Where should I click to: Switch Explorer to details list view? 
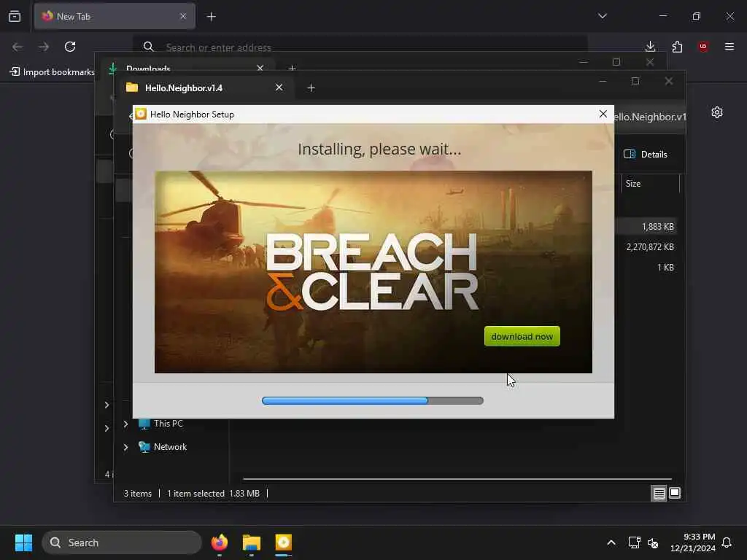[x=659, y=494]
